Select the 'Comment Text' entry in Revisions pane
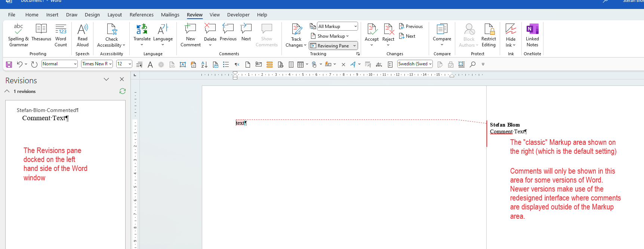The height and width of the screenshot is (249, 644). point(45,118)
